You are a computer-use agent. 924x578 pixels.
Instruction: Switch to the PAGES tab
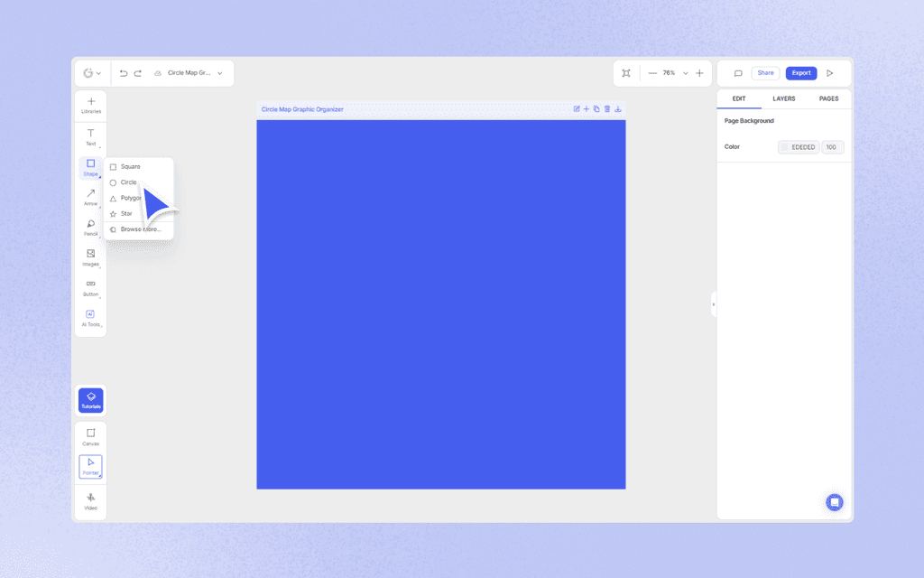click(x=829, y=98)
